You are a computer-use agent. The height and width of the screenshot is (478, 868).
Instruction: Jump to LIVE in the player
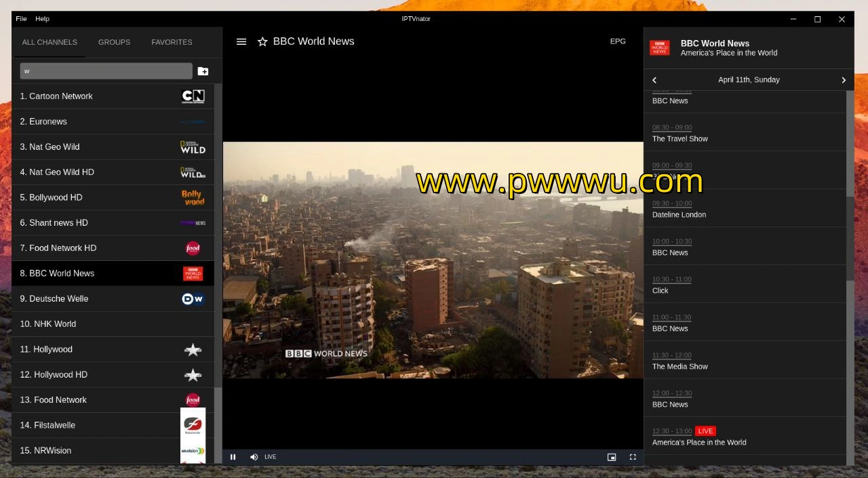tap(271, 457)
